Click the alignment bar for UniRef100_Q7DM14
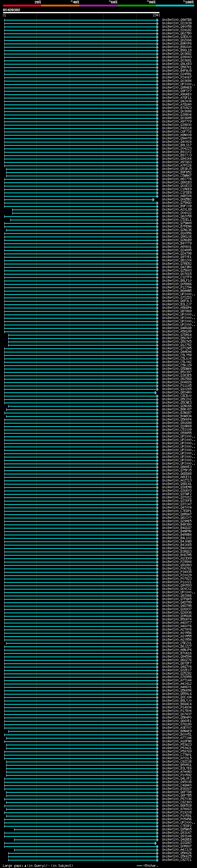 [x=83, y=335]
